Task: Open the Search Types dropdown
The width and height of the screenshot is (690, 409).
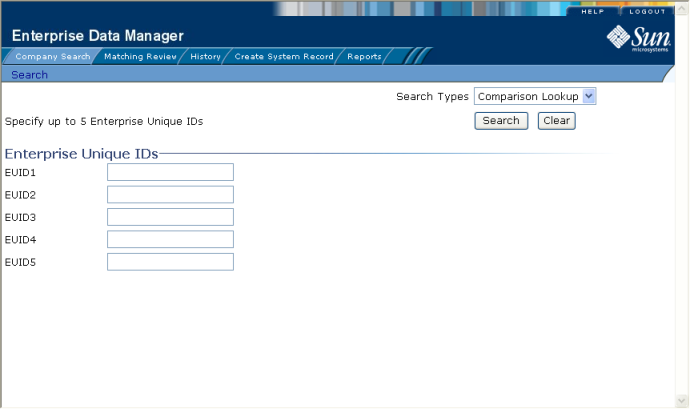Action: 535,96
